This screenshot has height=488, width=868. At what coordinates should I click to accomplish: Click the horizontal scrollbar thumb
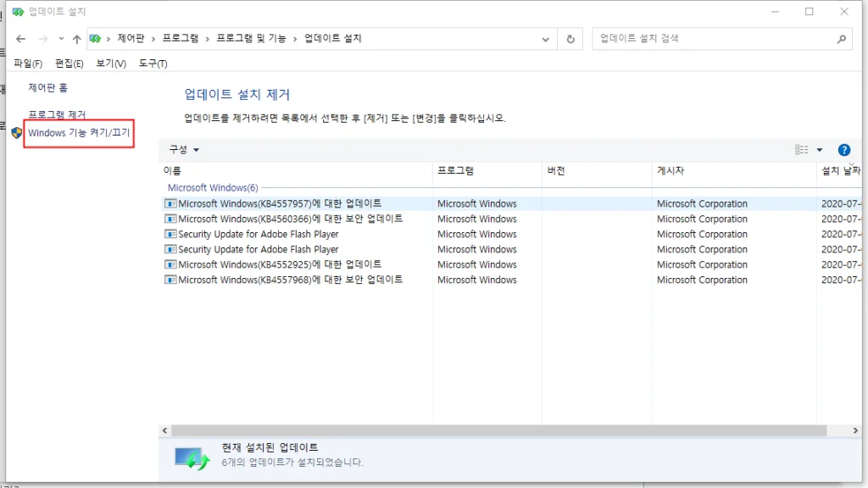tap(498, 430)
